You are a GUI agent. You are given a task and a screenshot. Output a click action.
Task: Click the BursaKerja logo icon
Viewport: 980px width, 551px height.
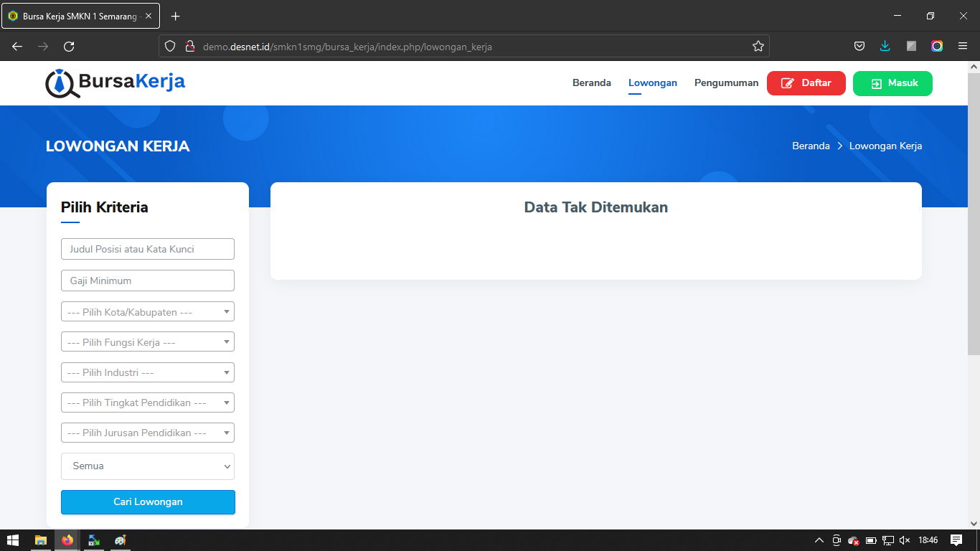click(x=62, y=83)
